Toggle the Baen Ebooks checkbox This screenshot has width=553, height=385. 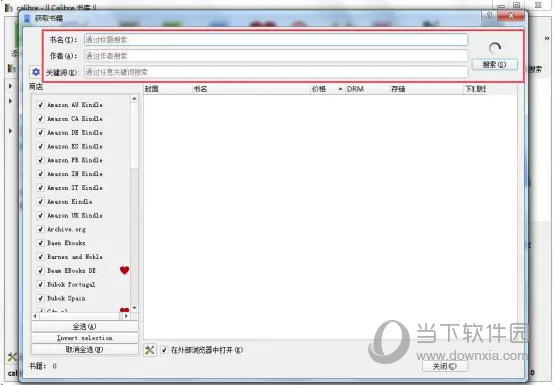tap(41, 243)
